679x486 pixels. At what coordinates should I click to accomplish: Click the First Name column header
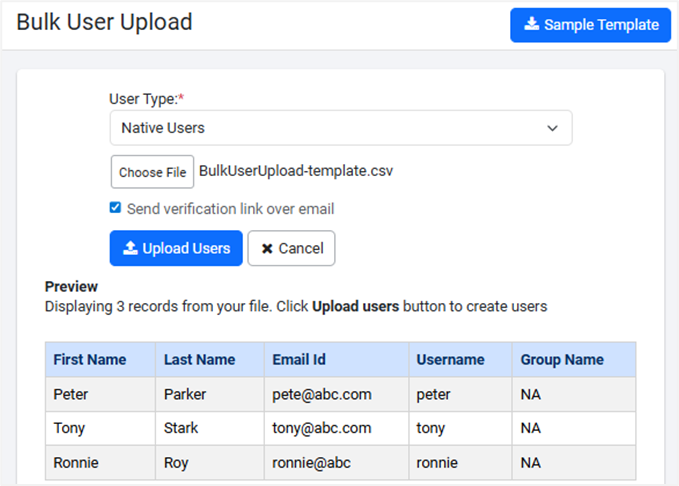coord(100,360)
